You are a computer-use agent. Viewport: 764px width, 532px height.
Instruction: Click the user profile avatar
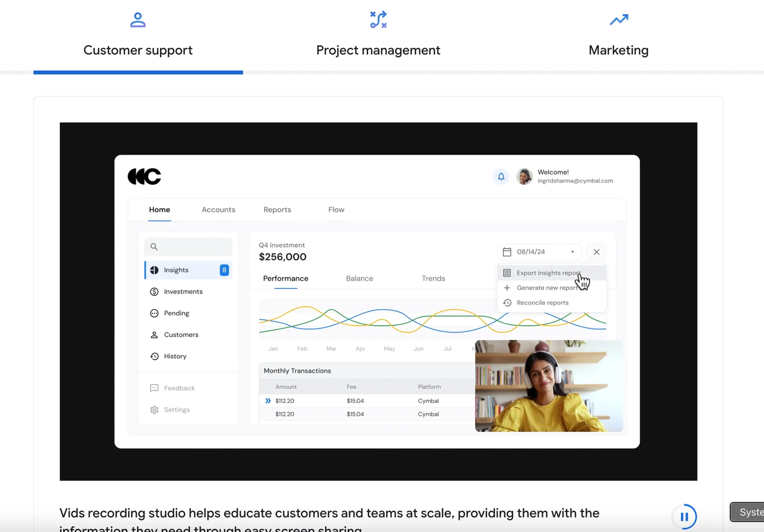(x=524, y=177)
